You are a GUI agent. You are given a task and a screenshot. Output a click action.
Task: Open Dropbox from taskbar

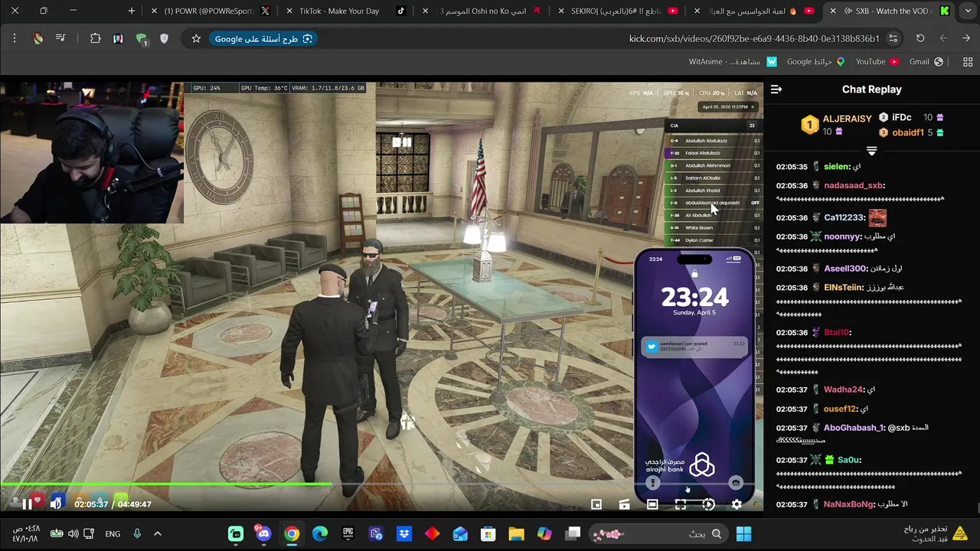tap(404, 533)
